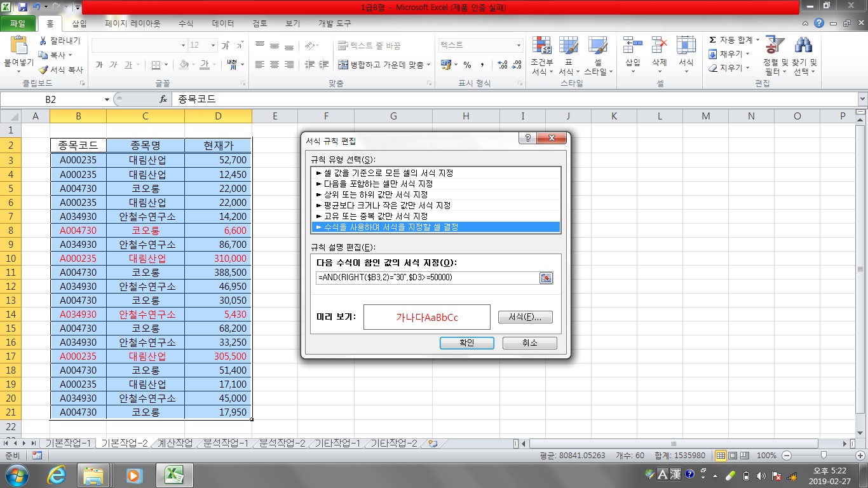The height and width of the screenshot is (488, 868).
Task: Click the conditional formatting (조건부 서식) icon
Action: pos(542,47)
